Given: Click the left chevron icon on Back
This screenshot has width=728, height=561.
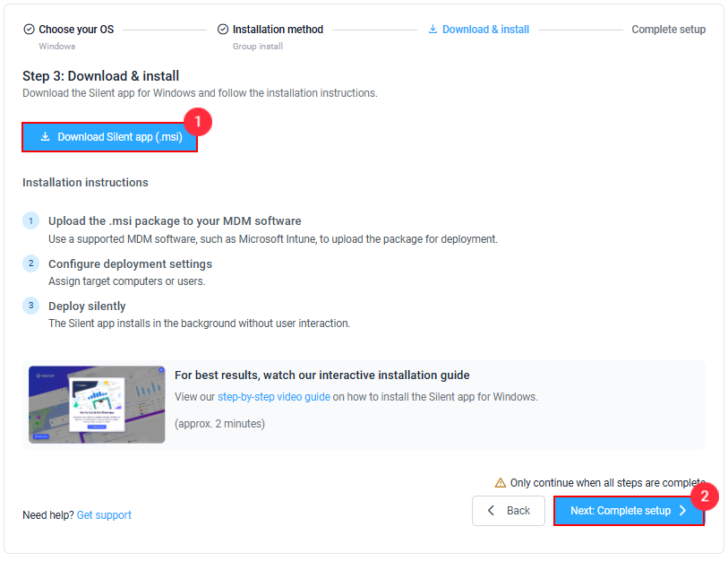Looking at the screenshot, I should pos(491,510).
